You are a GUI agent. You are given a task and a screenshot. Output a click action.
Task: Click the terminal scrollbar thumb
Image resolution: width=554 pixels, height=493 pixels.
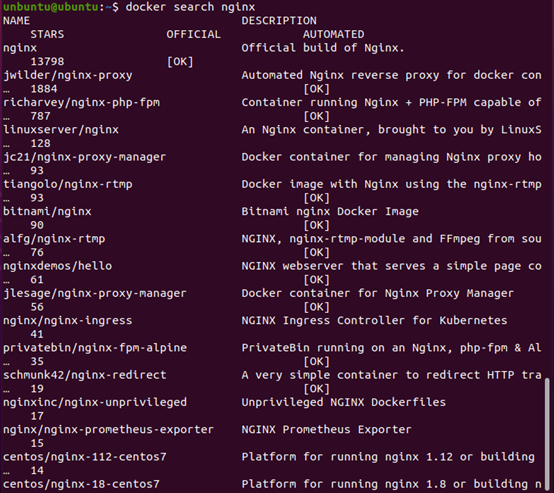pos(548,435)
